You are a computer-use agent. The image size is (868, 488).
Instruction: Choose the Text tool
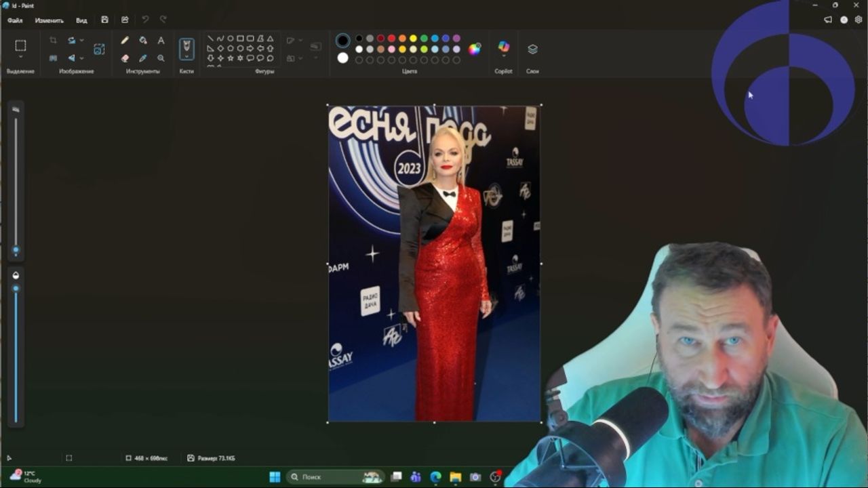161,41
